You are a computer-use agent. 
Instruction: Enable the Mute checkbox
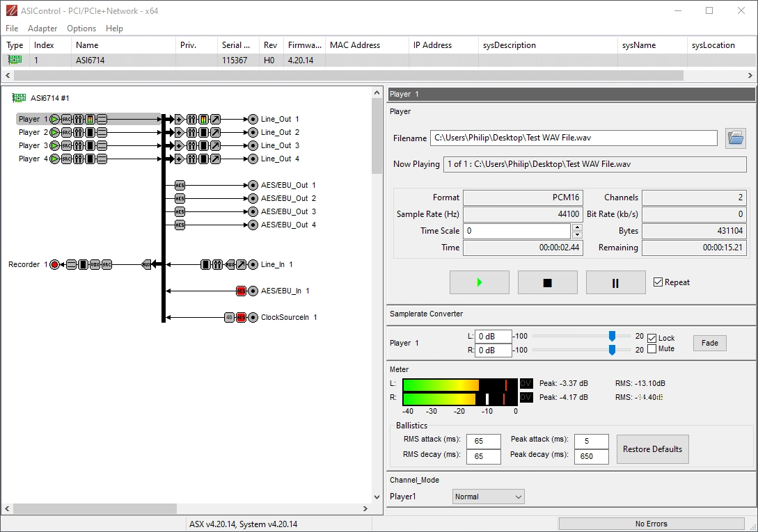[652, 349]
